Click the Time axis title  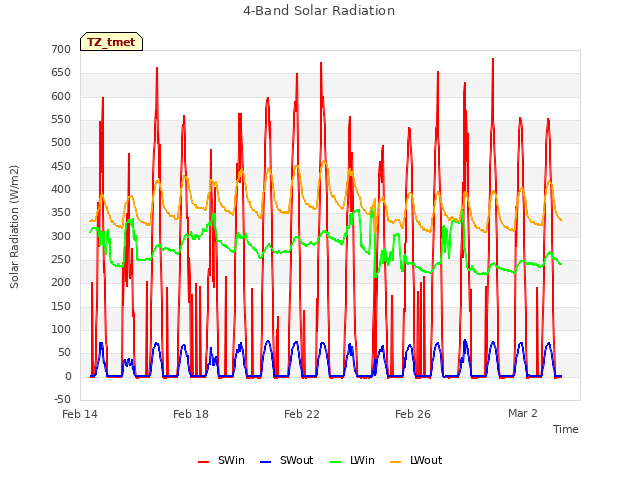tap(566, 429)
